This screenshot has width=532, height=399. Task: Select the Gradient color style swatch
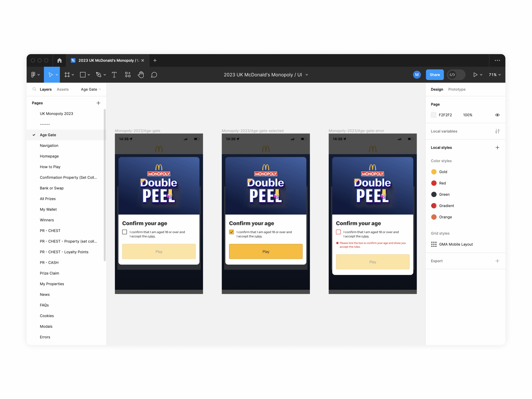pos(434,206)
